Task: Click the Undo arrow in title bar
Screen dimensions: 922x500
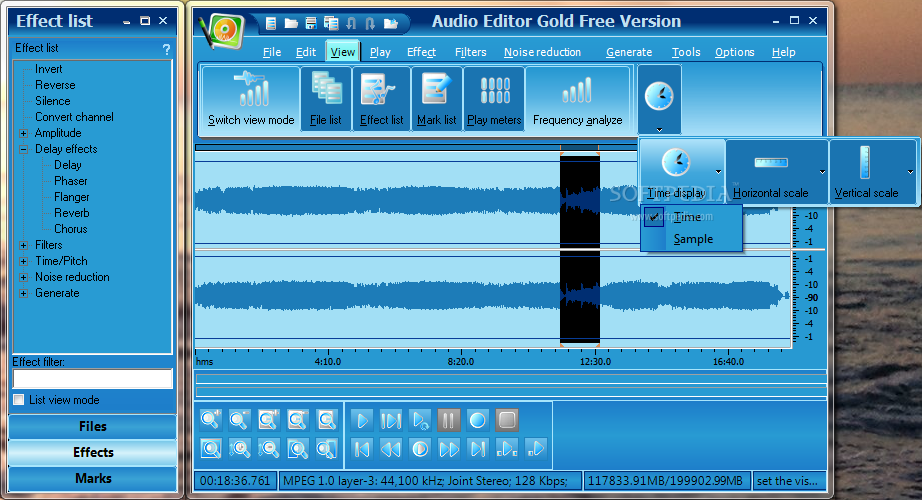Action: click(351, 24)
